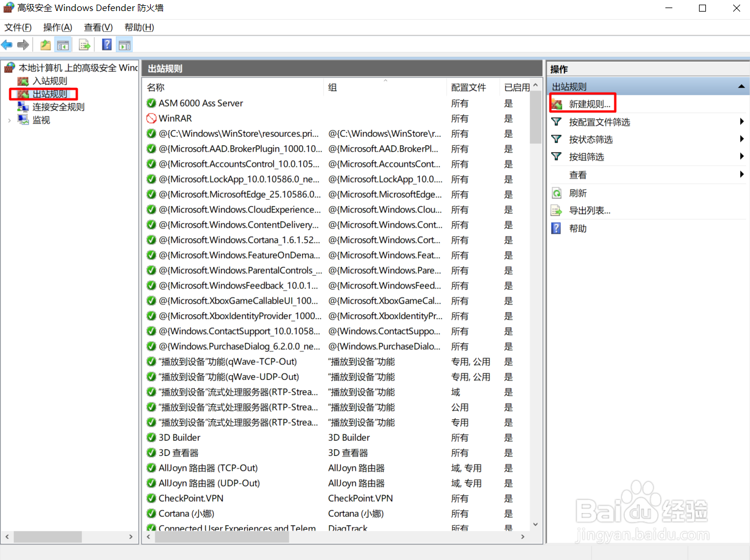This screenshot has width=750, height=560.
Task: Select @{Microsoft.XboxIdentityProvider rule row
Action: pos(336,316)
